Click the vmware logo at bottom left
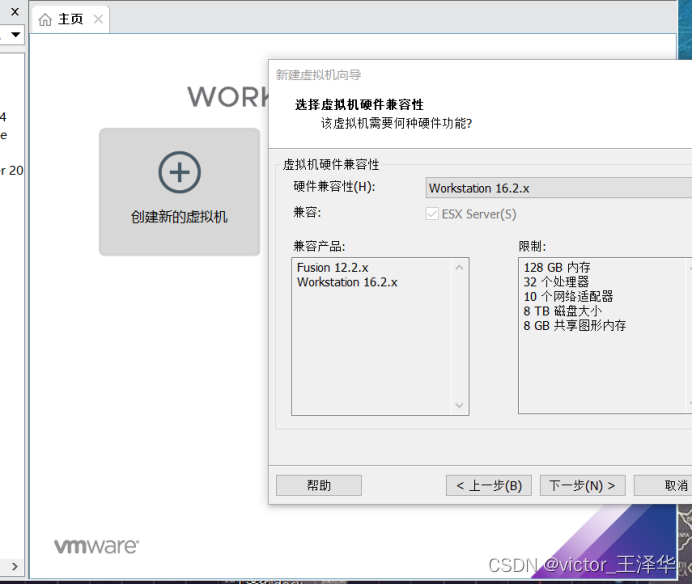This screenshot has height=584, width=692. [96, 546]
